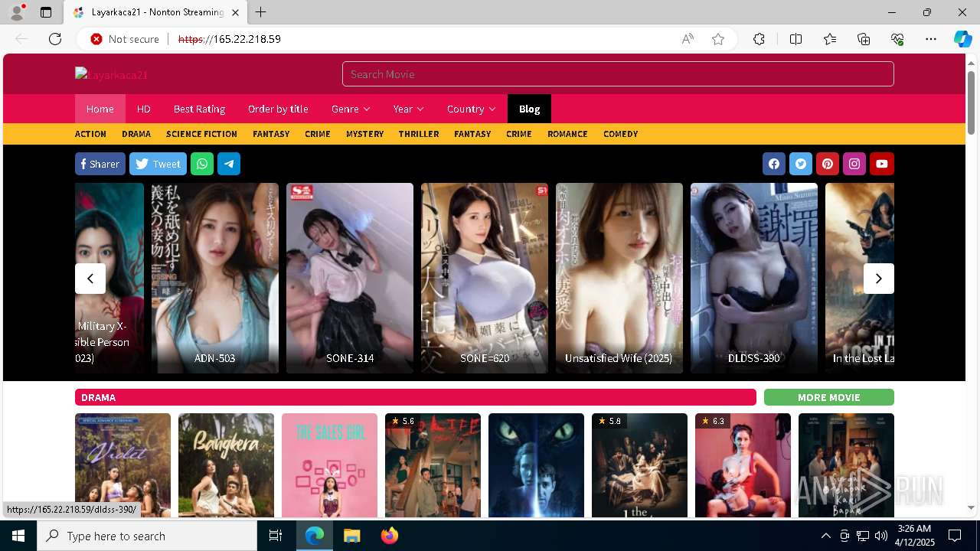
Task: Click the Twitter Tweet share button
Action: pyautogui.click(x=158, y=164)
